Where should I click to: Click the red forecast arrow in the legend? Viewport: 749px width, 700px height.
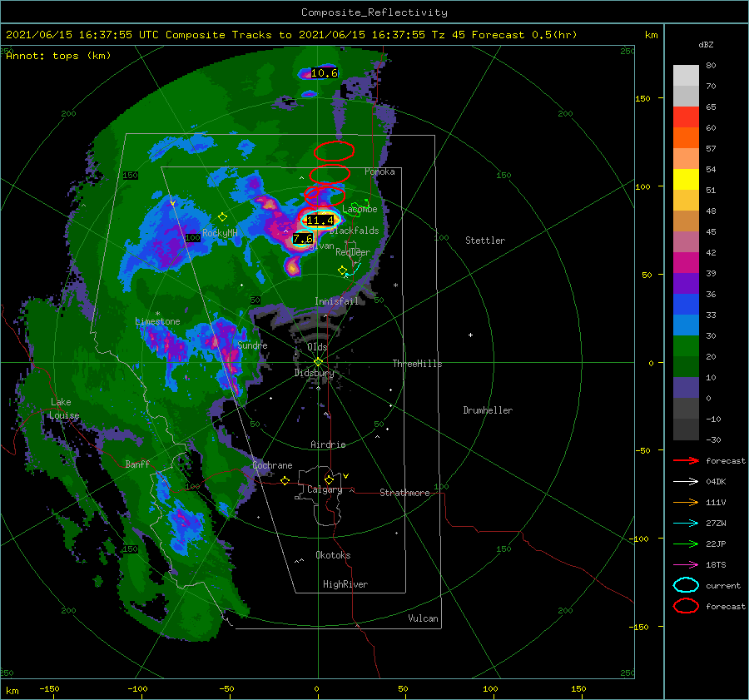click(x=686, y=460)
